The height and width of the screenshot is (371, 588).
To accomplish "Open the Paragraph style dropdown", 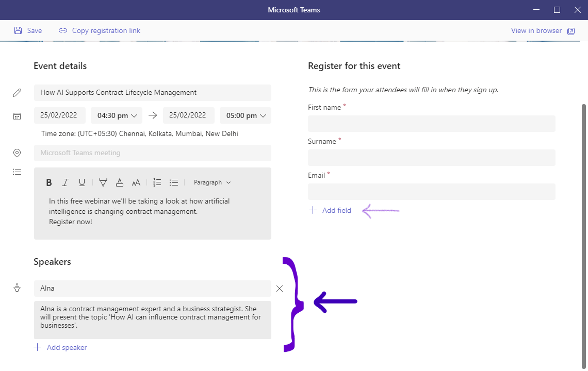I will tap(212, 182).
